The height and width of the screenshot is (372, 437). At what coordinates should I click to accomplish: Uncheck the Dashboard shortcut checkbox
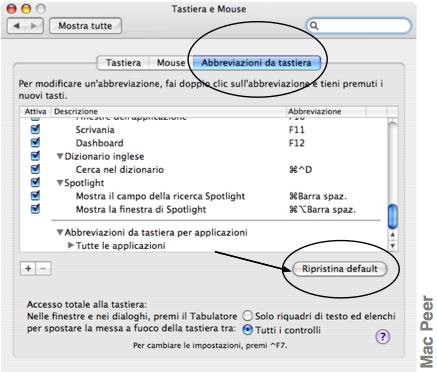click(35, 143)
